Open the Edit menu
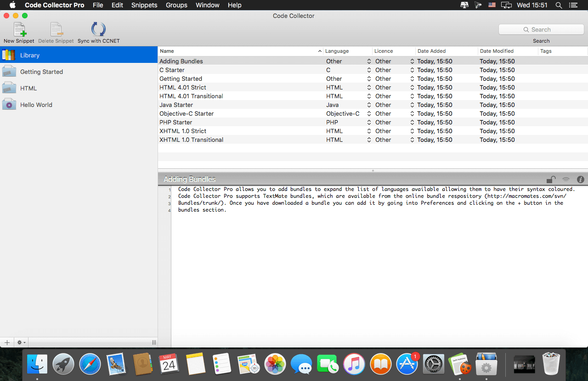 [117, 5]
